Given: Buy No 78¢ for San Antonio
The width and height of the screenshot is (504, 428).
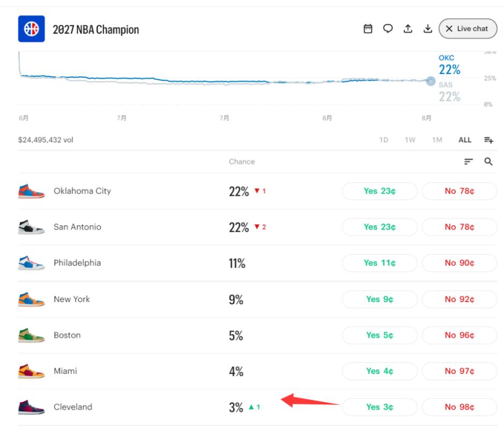Looking at the screenshot, I should pyautogui.click(x=459, y=227).
